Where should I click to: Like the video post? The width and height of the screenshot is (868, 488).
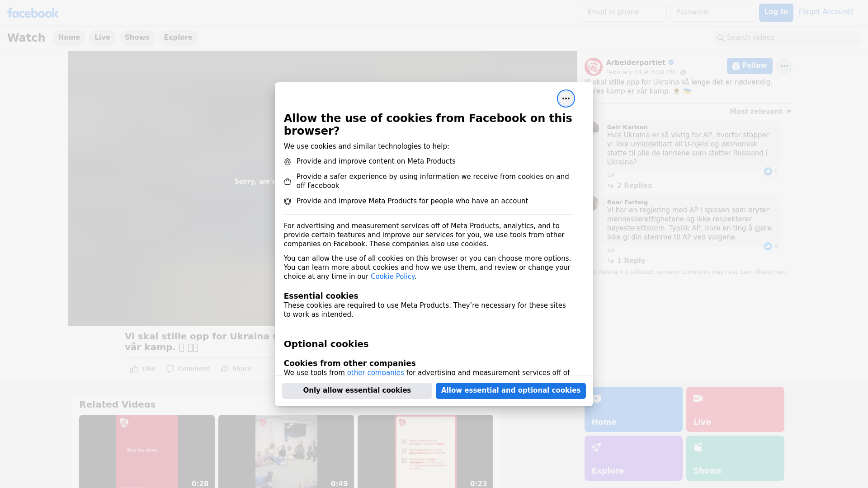click(142, 369)
